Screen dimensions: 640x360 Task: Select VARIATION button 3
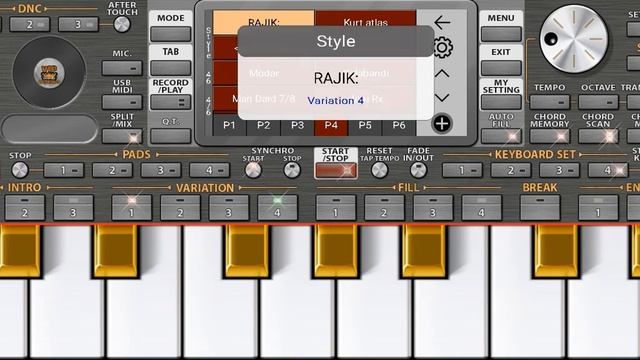(x=229, y=208)
